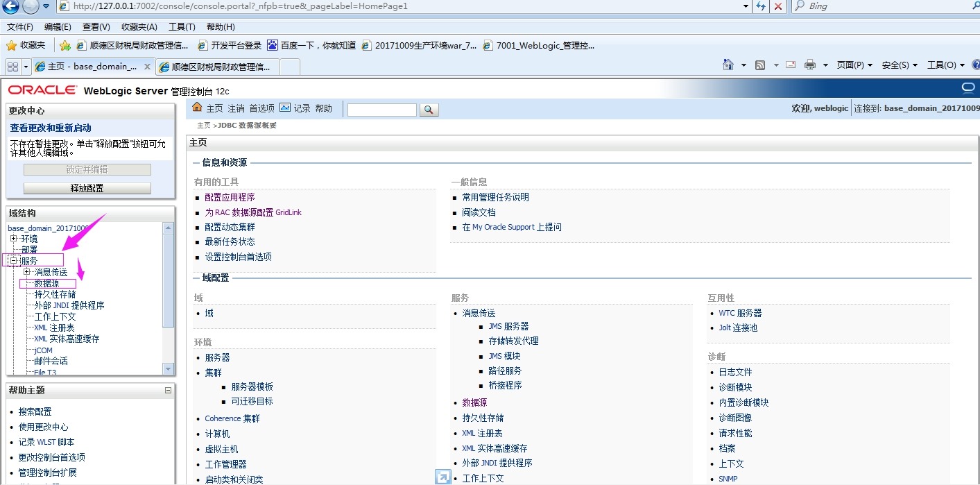Viewport: 980px width, 485px height.
Task: Open the 页面(P) dropdown menu
Action: [x=854, y=65]
